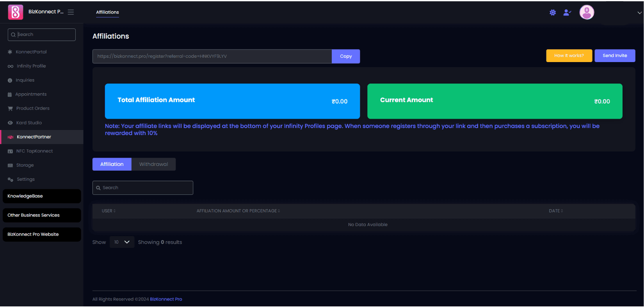Click the Affiliations page heading
The width and height of the screenshot is (644, 308).
coord(111,36)
